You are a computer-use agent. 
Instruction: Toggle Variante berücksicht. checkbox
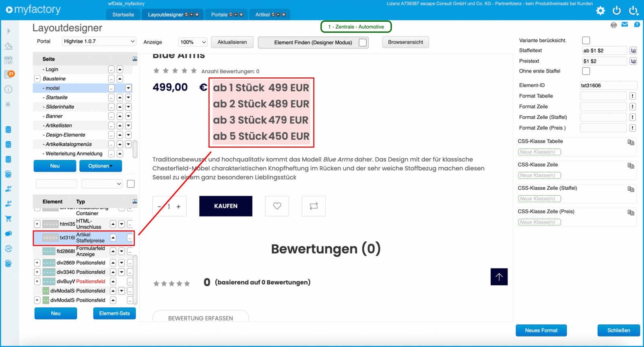(586, 40)
